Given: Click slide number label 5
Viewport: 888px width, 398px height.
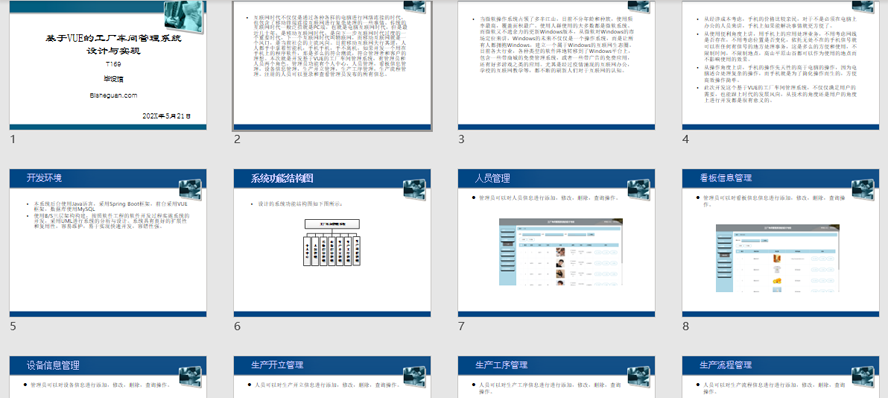Looking at the screenshot, I should pos(13,326).
